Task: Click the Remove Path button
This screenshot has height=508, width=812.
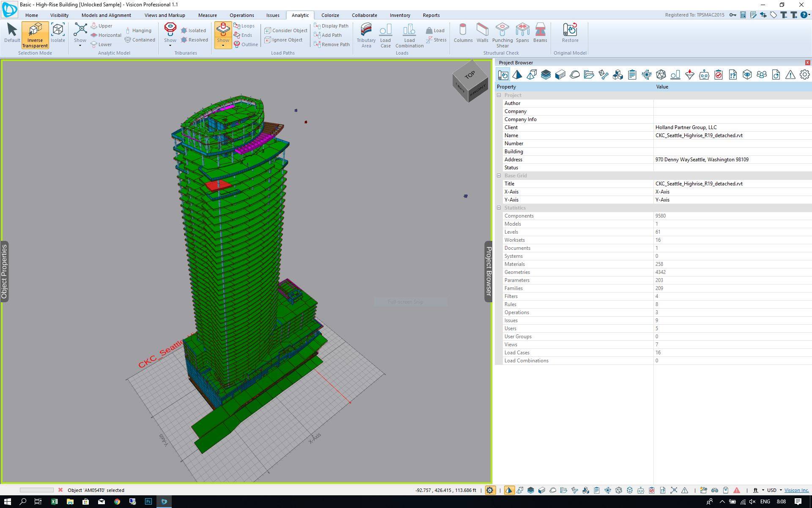Action: pyautogui.click(x=332, y=44)
